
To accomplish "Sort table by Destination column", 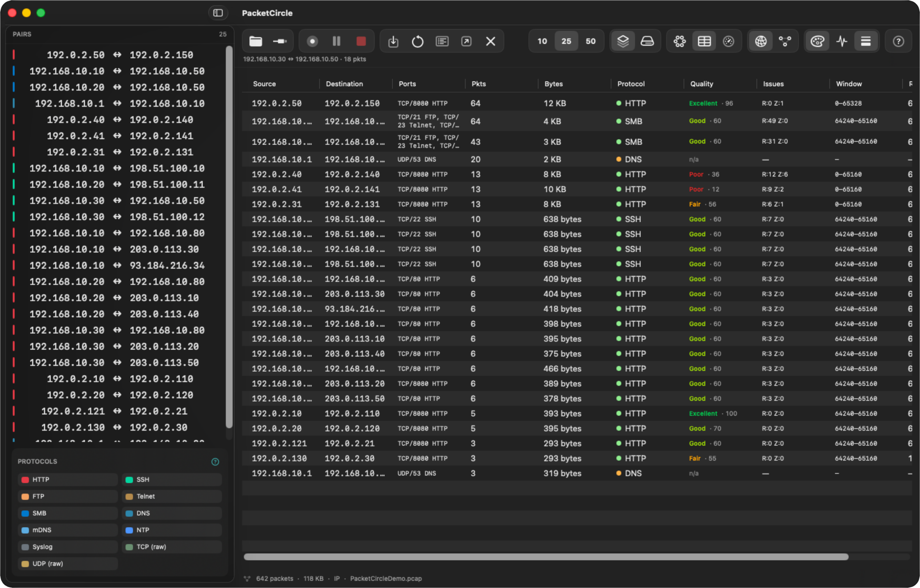I will pyautogui.click(x=344, y=84).
